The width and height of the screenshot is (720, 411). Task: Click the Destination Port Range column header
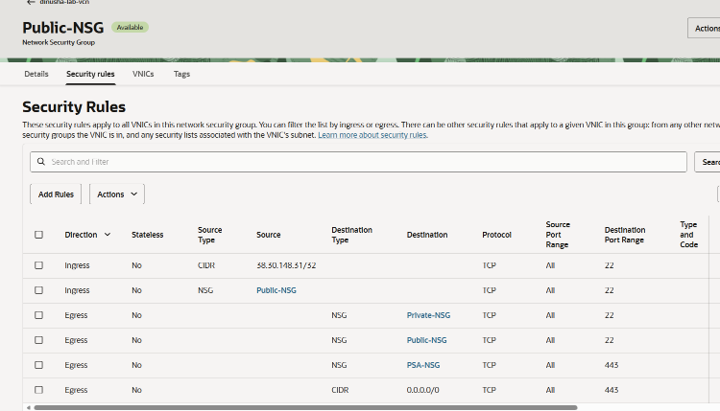(624, 235)
